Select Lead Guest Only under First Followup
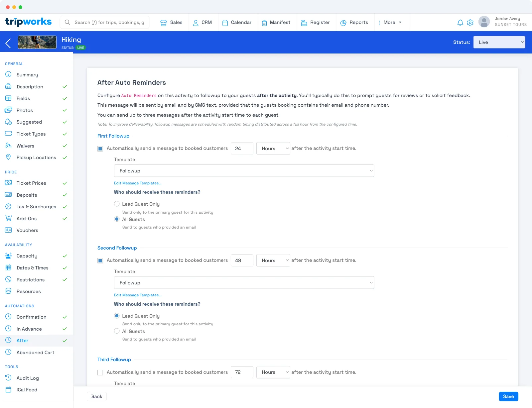Screen dimensions: 532x408 pos(117,204)
